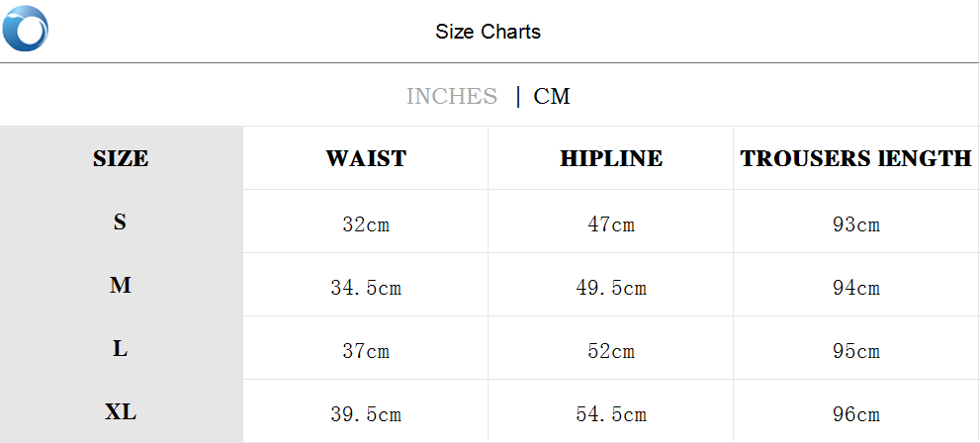
Task: Select the L size row label
Action: 120,349
